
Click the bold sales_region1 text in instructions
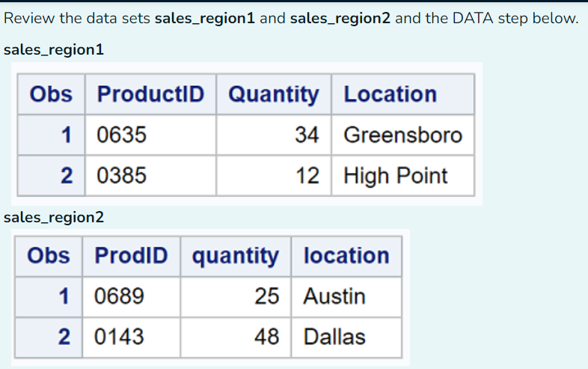coord(205,18)
